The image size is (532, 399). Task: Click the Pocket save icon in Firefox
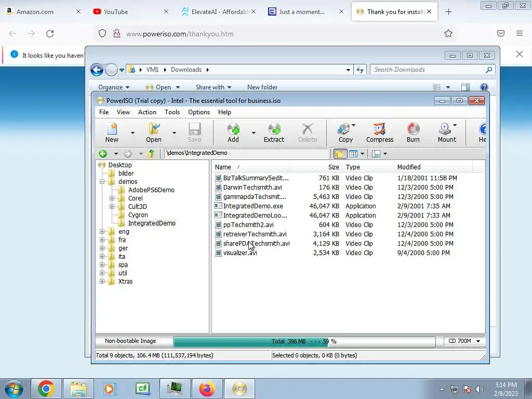tap(501, 33)
